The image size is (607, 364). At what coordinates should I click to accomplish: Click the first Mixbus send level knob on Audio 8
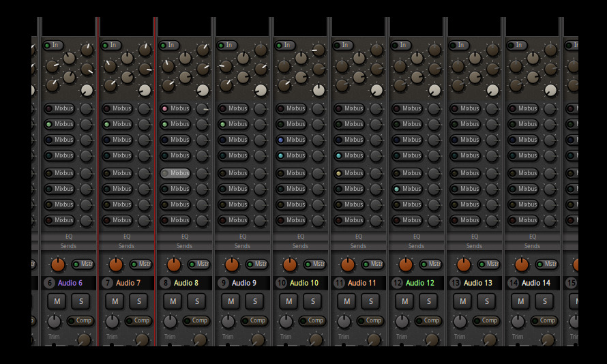click(202, 109)
